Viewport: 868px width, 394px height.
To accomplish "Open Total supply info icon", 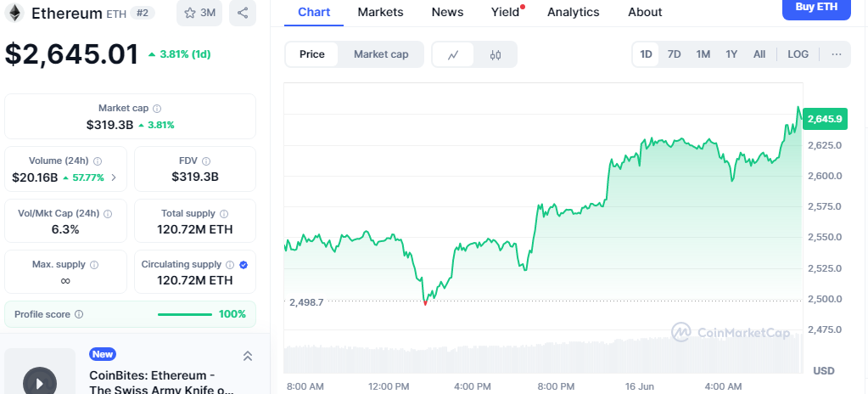I will click(224, 213).
